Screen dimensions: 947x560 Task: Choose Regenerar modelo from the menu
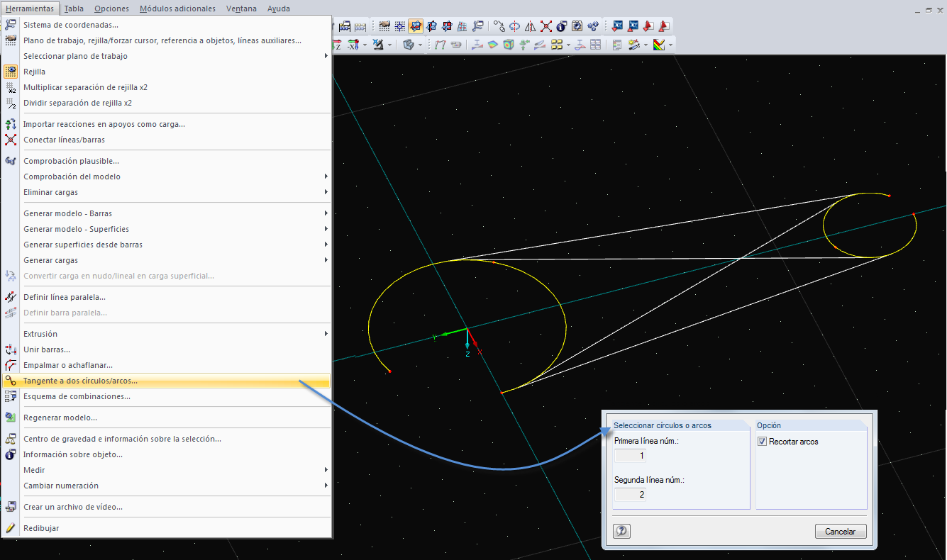coord(60,418)
